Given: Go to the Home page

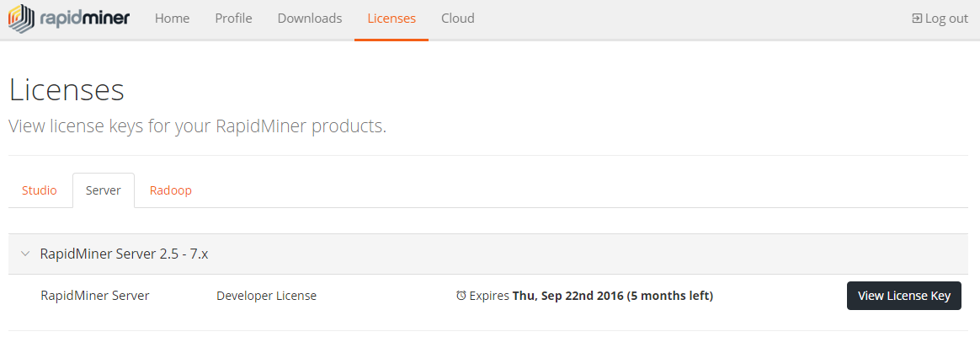Looking at the screenshot, I should tap(172, 19).
